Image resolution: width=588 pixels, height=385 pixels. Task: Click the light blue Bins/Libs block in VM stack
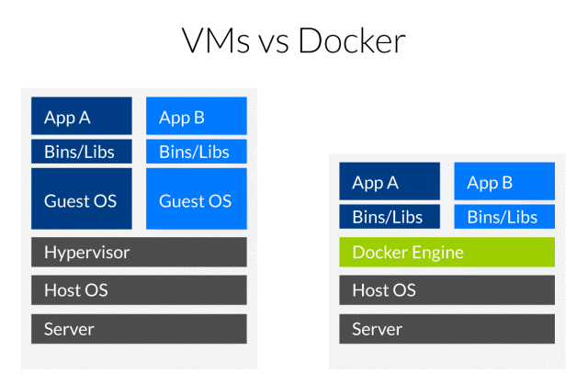(x=197, y=152)
